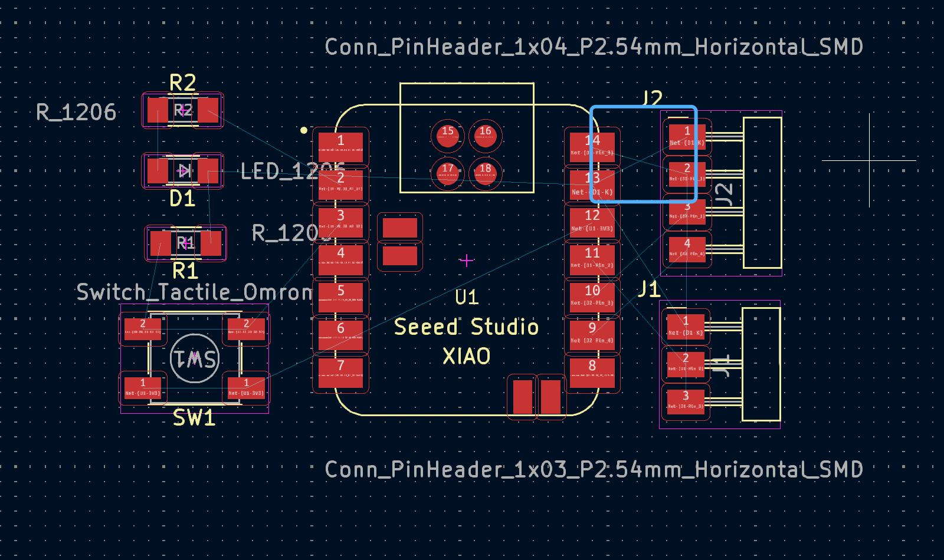
Task: Click U1 pad 9
Action: pyautogui.click(x=592, y=334)
